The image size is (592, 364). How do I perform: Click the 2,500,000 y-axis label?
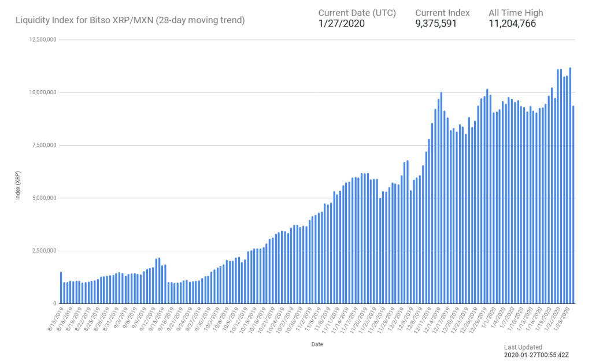pos(44,251)
